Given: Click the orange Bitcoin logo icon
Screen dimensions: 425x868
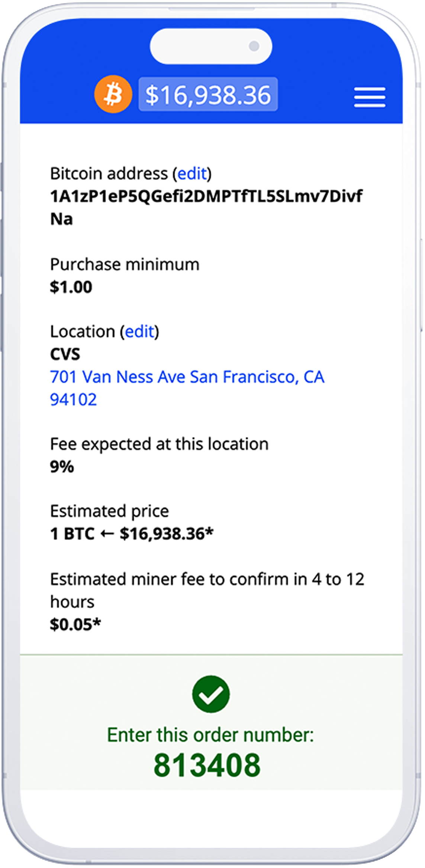Looking at the screenshot, I should pyautogui.click(x=113, y=94).
